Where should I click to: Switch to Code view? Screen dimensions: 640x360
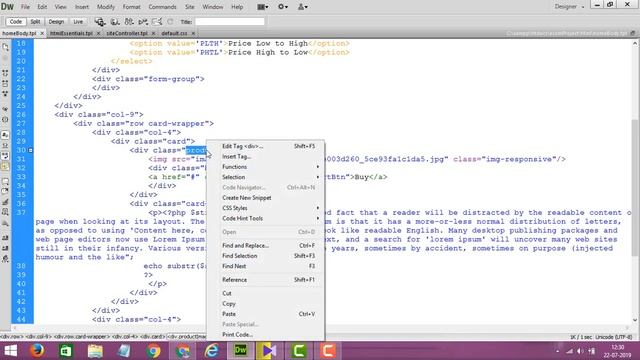(x=16, y=22)
